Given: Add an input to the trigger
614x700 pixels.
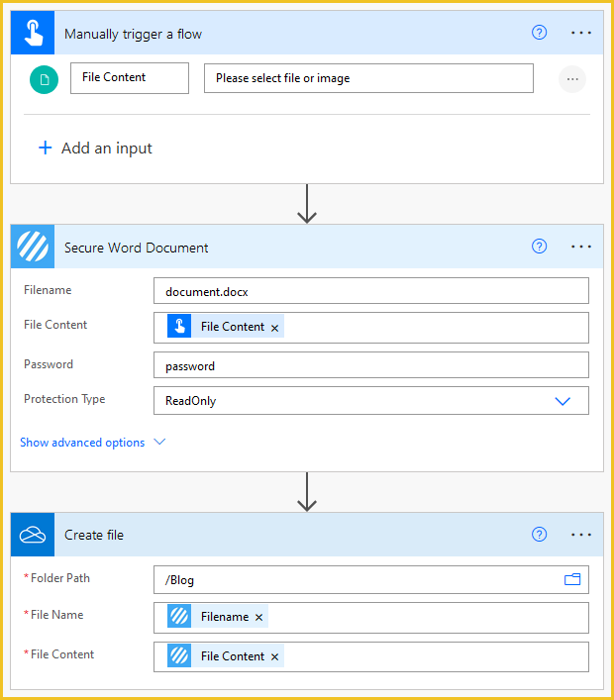Looking at the screenshot, I should click(95, 149).
